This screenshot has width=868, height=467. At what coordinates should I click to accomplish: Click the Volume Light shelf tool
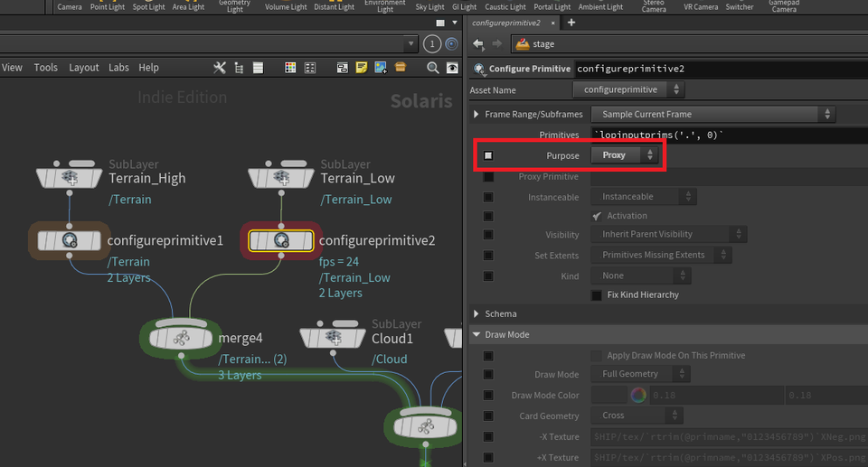[x=286, y=7]
